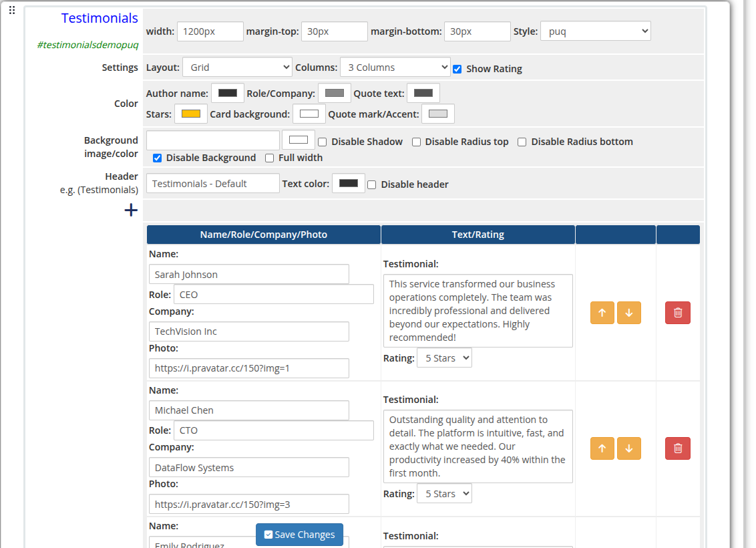Open the Columns dropdown showing 3 Columns

coord(395,67)
